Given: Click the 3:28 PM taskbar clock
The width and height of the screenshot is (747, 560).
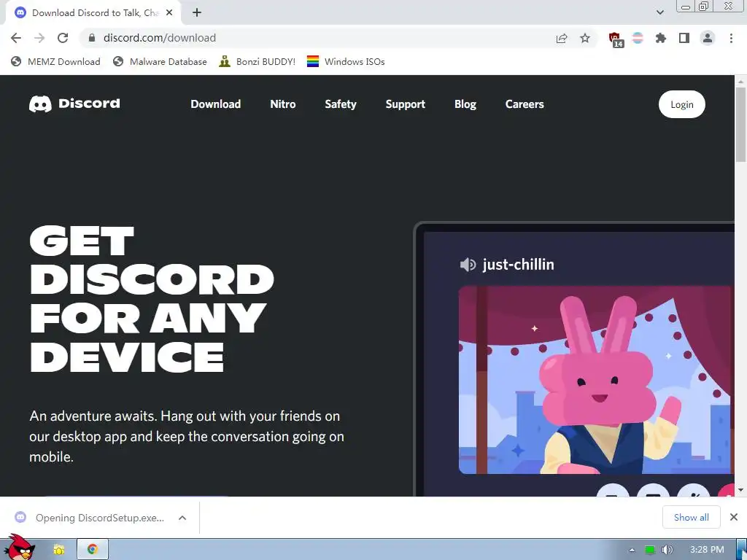Looking at the screenshot, I should point(707,550).
